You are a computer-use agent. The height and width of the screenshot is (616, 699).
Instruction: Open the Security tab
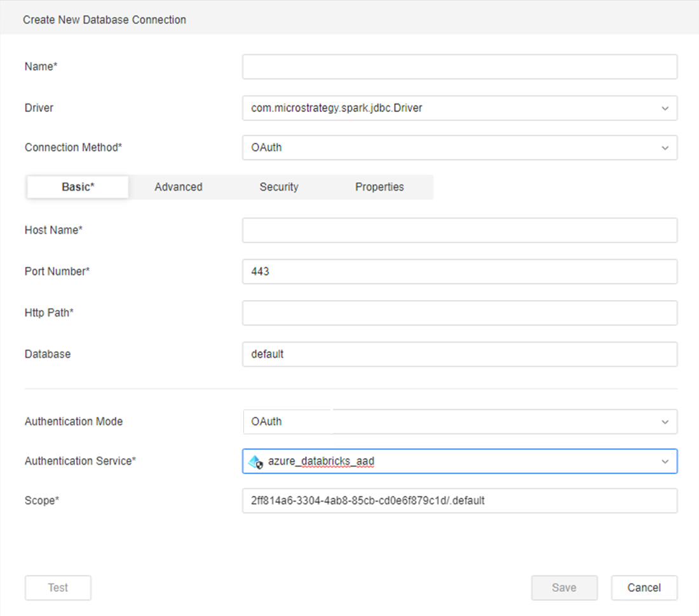point(279,187)
